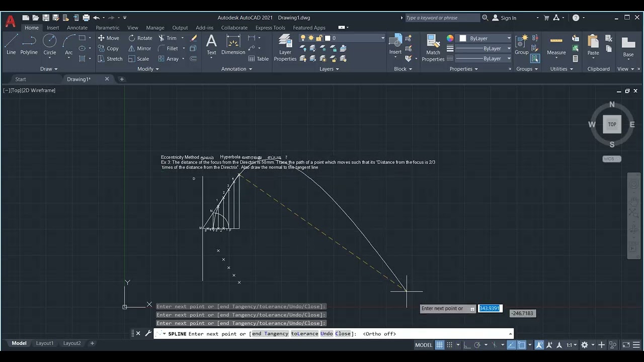The height and width of the screenshot is (362, 644).
Task: Open the Annotate ribbon tab
Action: pyautogui.click(x=77, y=28)
